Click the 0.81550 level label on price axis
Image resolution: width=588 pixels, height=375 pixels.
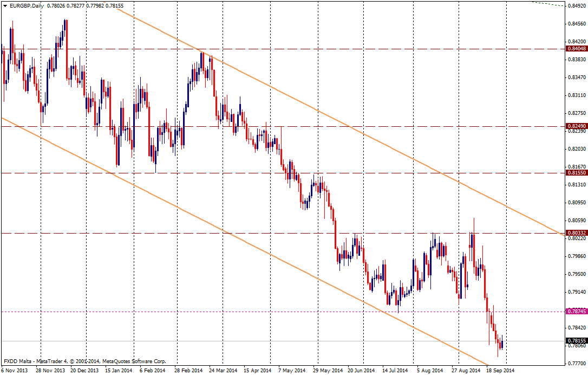576,173
